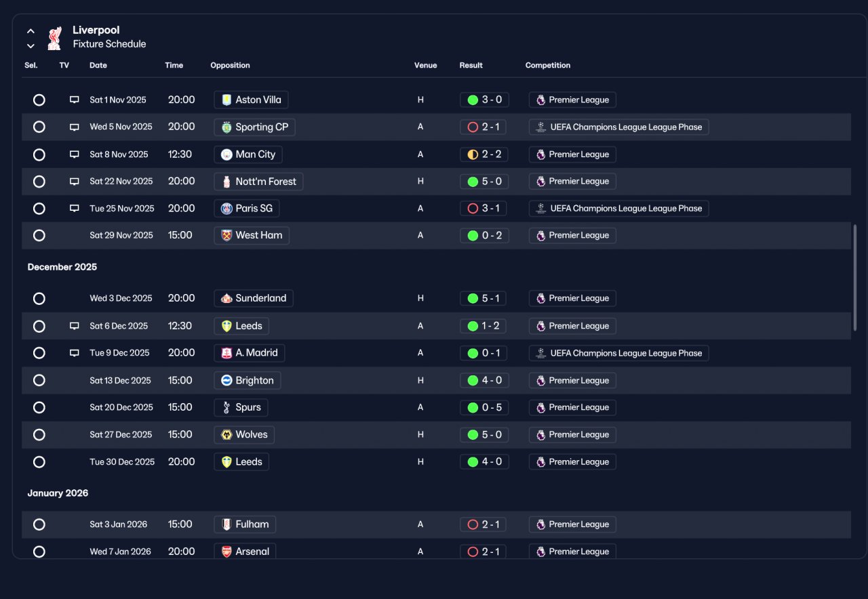Screen dimensions: 868x599
Task: Click the Liverpool club crest icon
Action: 54,38
